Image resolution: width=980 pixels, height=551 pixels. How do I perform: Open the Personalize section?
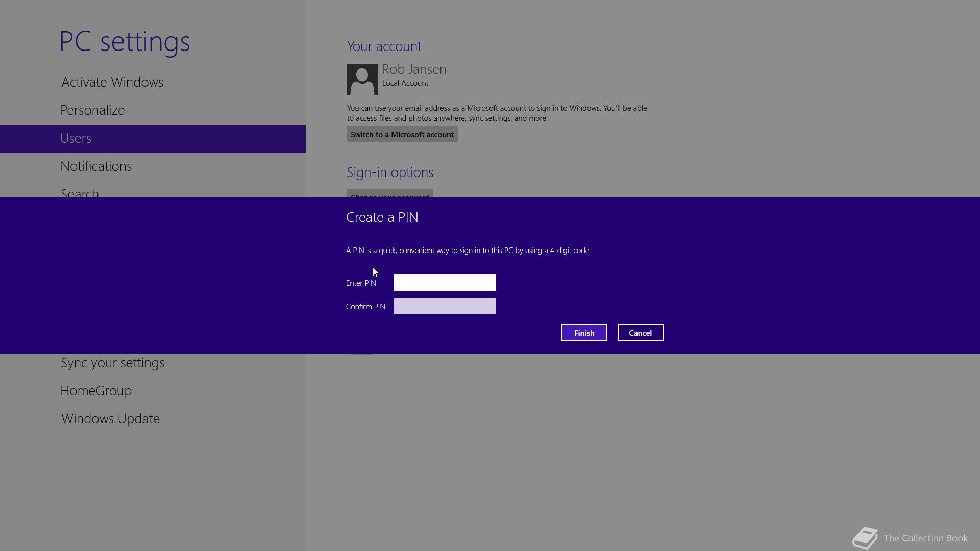click(92, 110)
